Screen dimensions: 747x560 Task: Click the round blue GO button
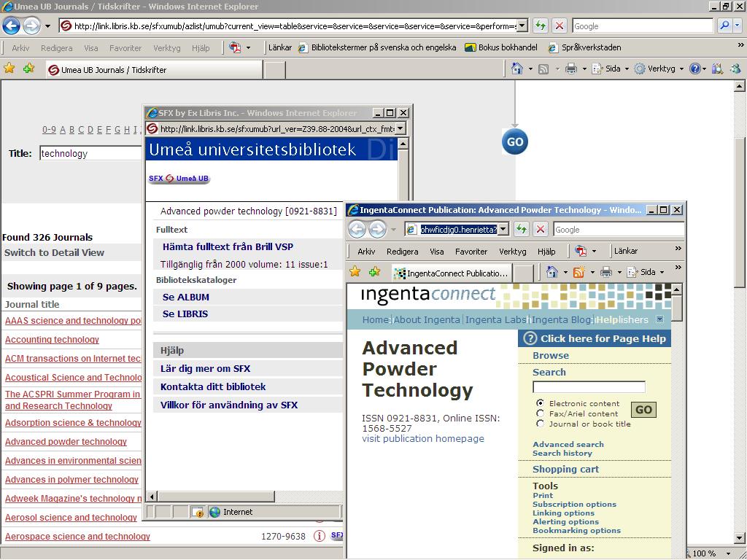tap(515, 141)
